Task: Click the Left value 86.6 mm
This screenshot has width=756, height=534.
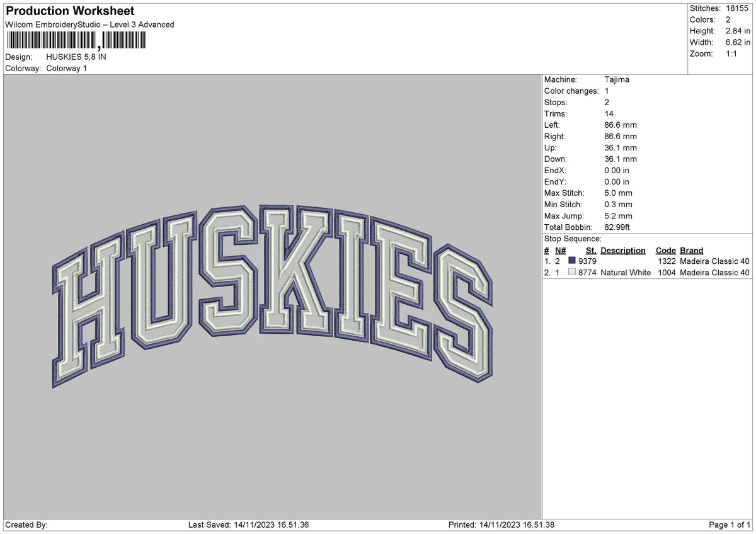Action: [621, 125]
